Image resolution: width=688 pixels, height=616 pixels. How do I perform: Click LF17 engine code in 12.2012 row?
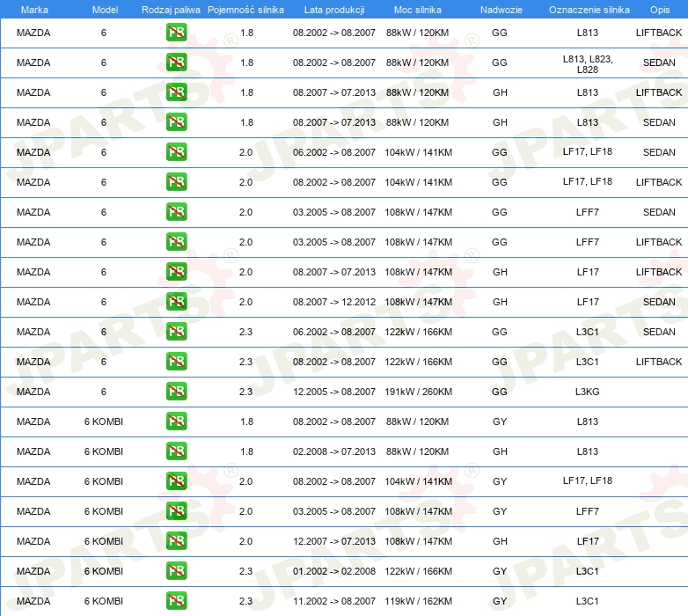point(588,302)
